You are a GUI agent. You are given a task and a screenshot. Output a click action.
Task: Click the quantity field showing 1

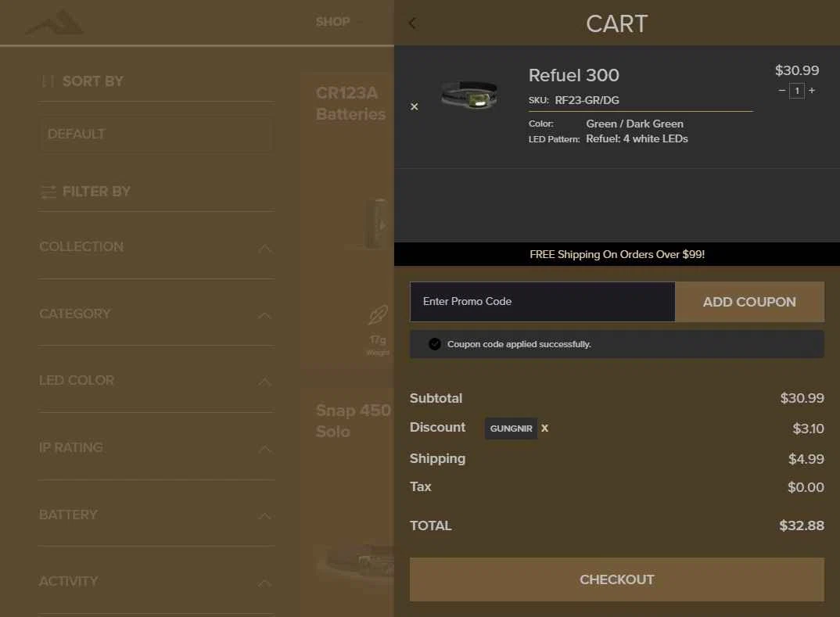[x=797, y=91]
